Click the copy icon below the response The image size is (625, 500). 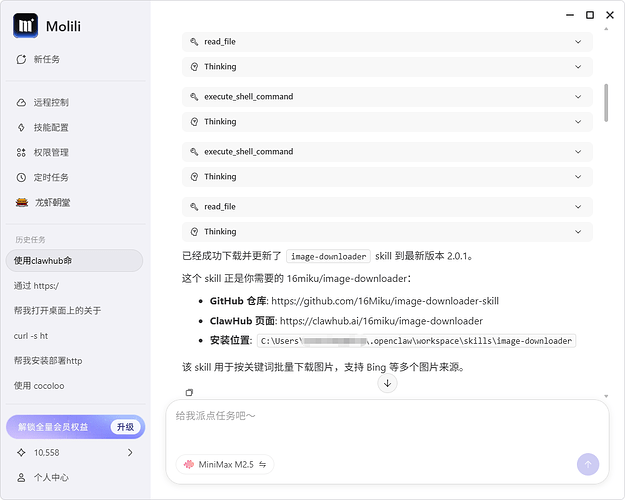[x=189, y=392]
